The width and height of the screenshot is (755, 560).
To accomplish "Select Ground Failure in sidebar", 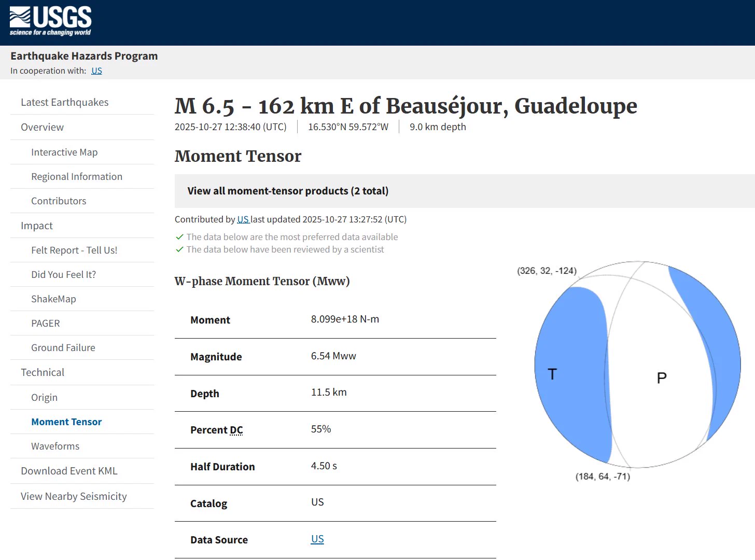I will tap(63, 347).
